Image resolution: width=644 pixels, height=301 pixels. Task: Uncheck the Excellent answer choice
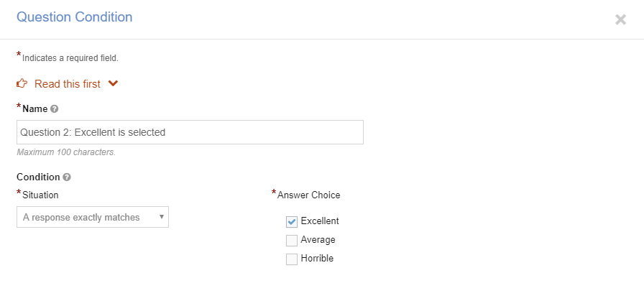coord(292,222)
